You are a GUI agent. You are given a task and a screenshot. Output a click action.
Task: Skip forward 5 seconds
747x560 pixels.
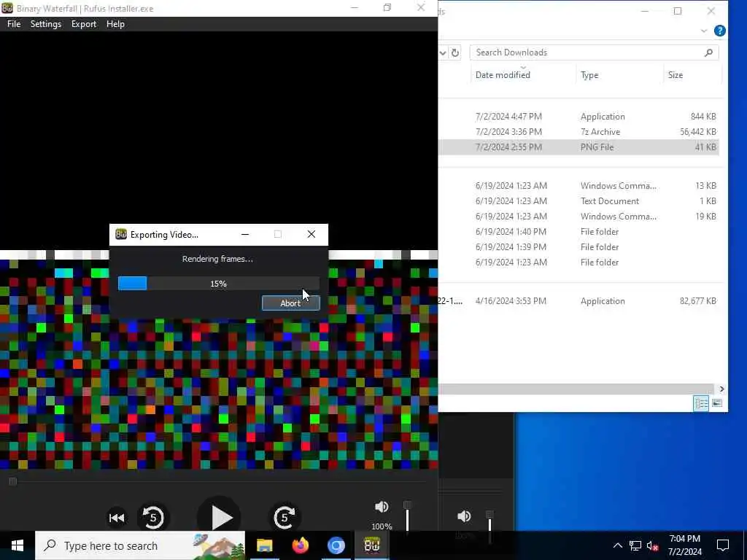pyautogui.click(x=285, y=517)
